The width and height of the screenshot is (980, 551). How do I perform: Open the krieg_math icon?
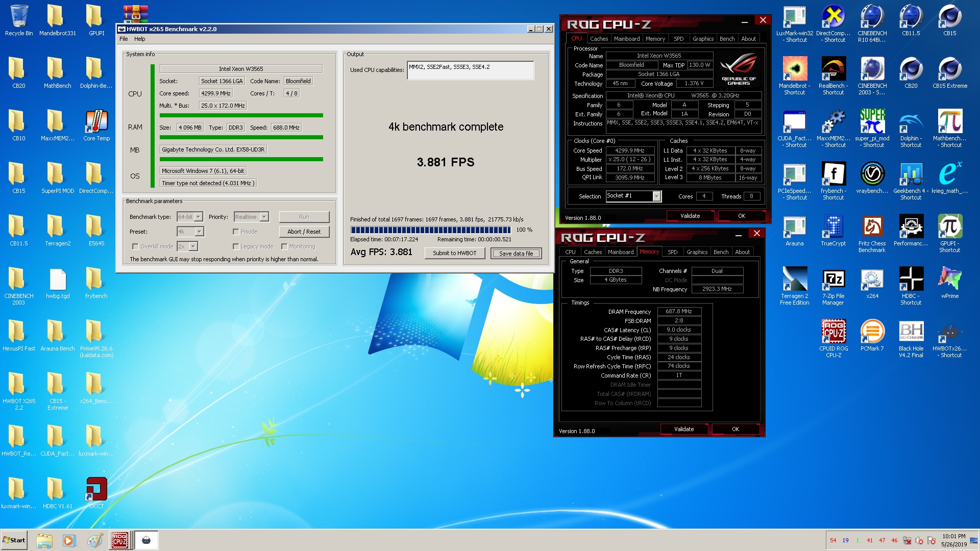[950, 178]
